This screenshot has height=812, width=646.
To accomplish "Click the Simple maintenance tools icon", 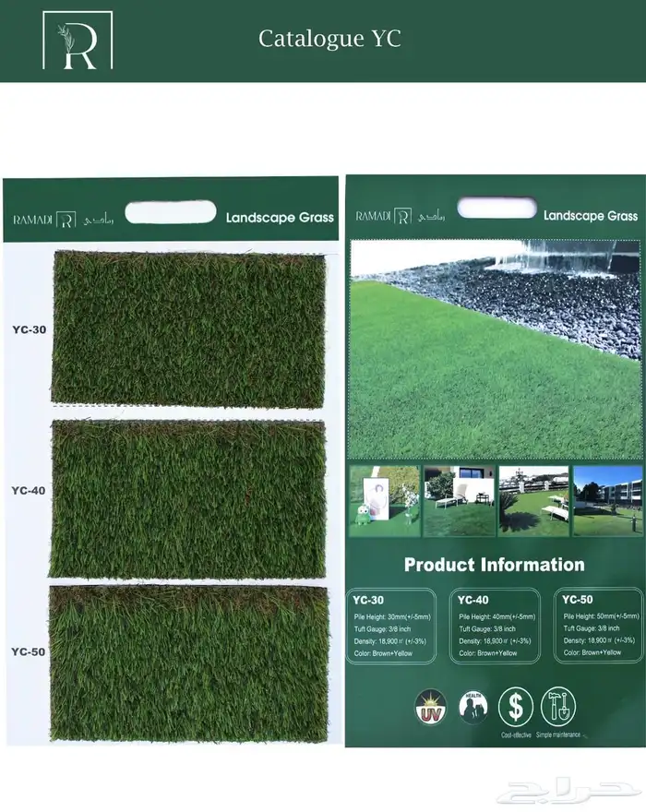I will pos(558,706).
